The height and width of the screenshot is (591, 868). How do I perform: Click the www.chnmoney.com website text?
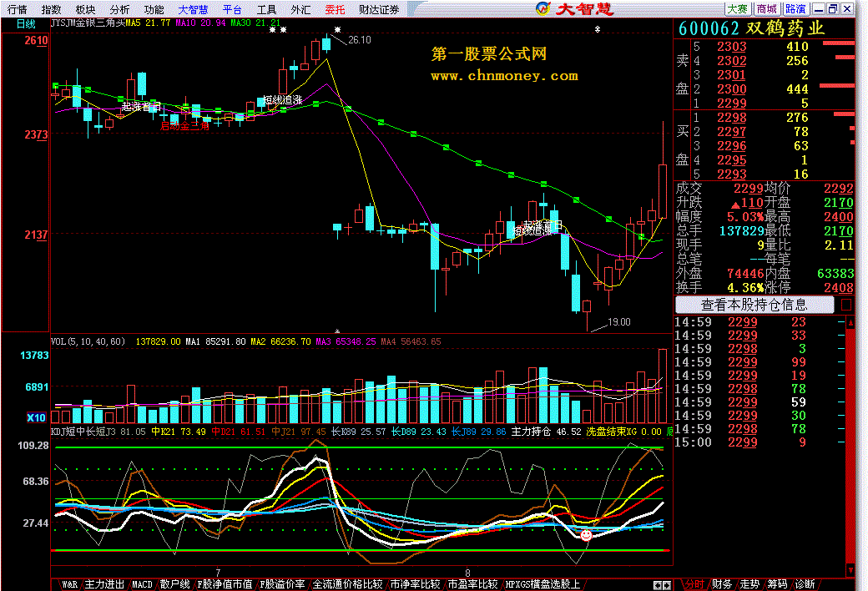click(504, 76)
